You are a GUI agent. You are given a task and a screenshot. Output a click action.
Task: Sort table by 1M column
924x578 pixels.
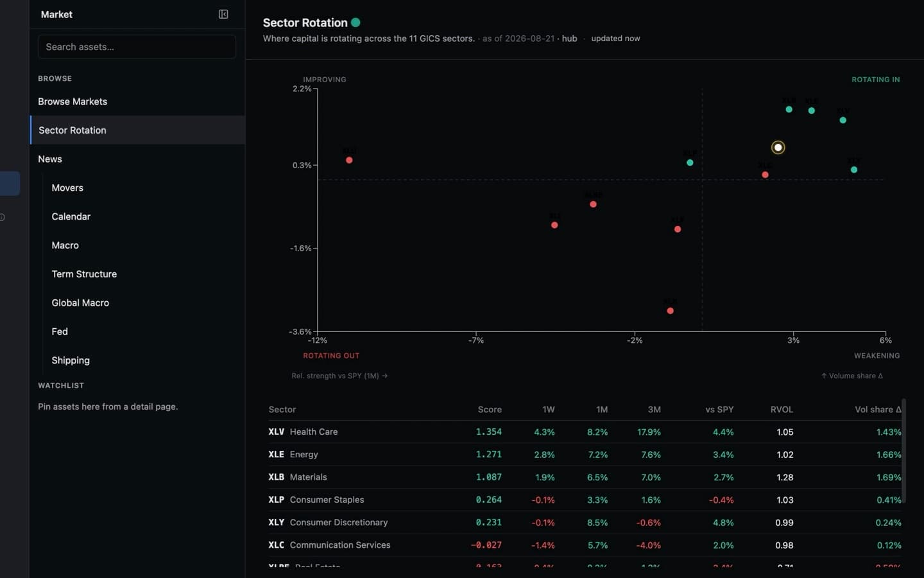pyautogui.click(x=602, y=409)
